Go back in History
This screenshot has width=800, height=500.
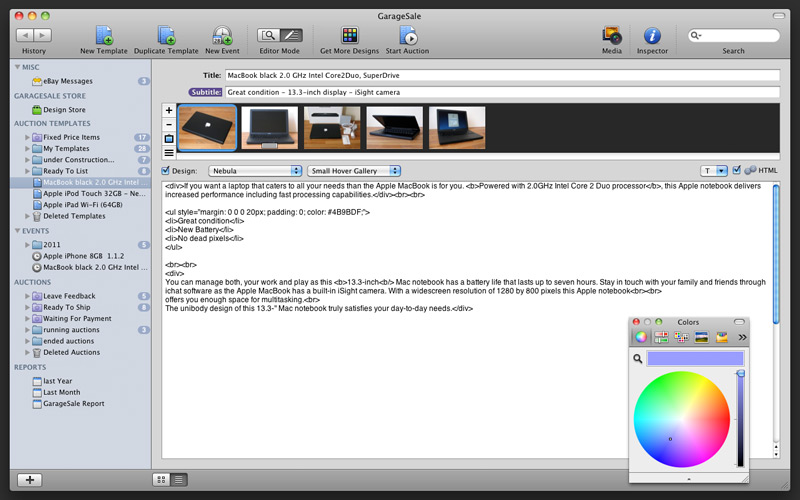pyautogui.click(x=25, y=35)
